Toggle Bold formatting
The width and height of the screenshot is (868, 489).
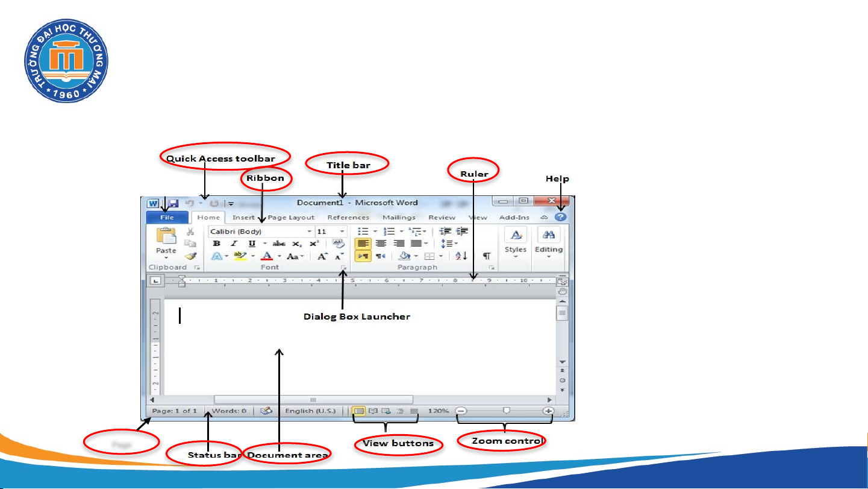click(x=217, y=244)
